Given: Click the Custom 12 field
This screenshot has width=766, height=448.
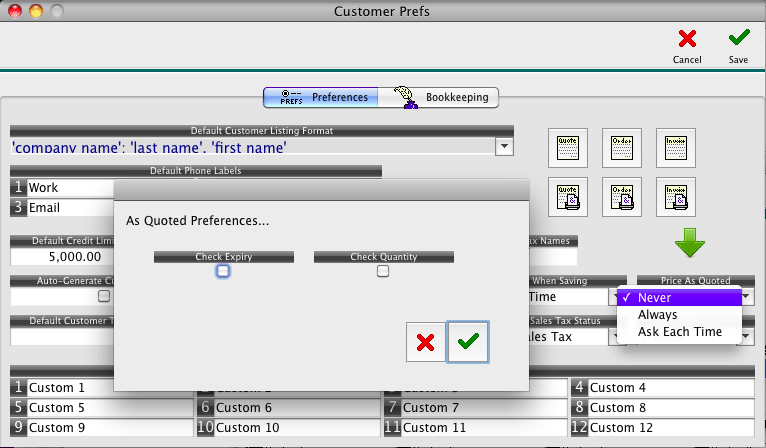Looking at the screenshot, I should point(672,427).
